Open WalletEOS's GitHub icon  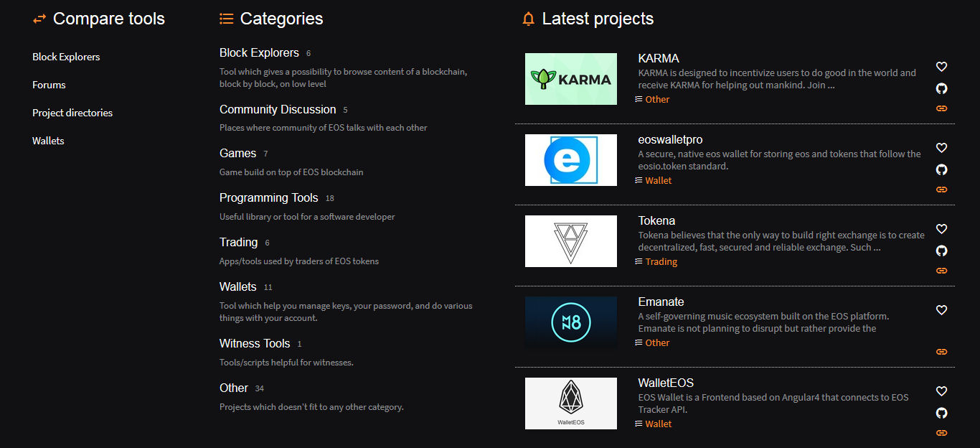point(941,412)
